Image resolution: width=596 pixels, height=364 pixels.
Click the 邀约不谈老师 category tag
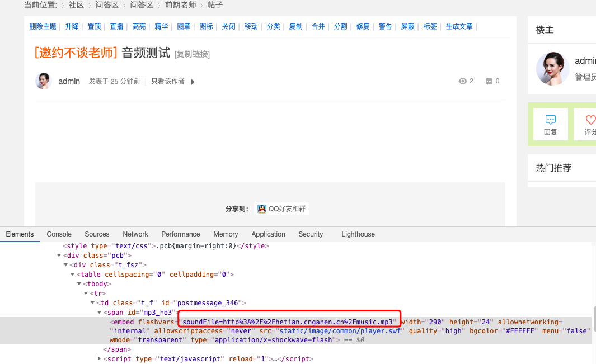click(76, 53)
